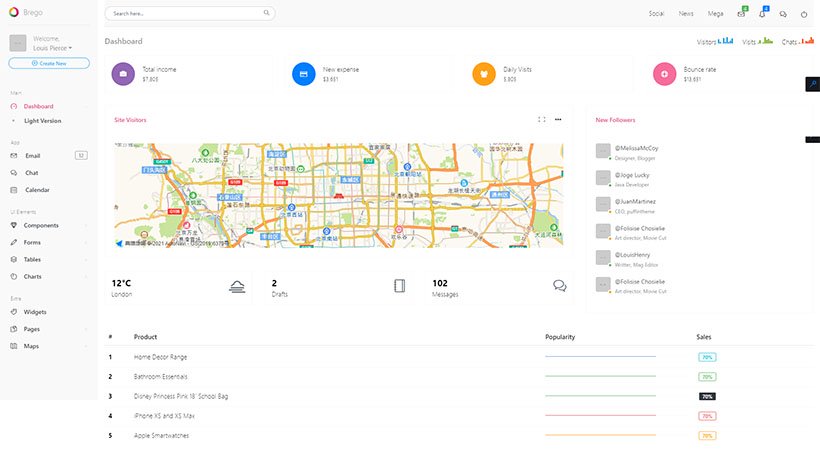Open @MelissaMcCoy follower profile
This screenshot has height=451, width=820.
tap(636, 148)
